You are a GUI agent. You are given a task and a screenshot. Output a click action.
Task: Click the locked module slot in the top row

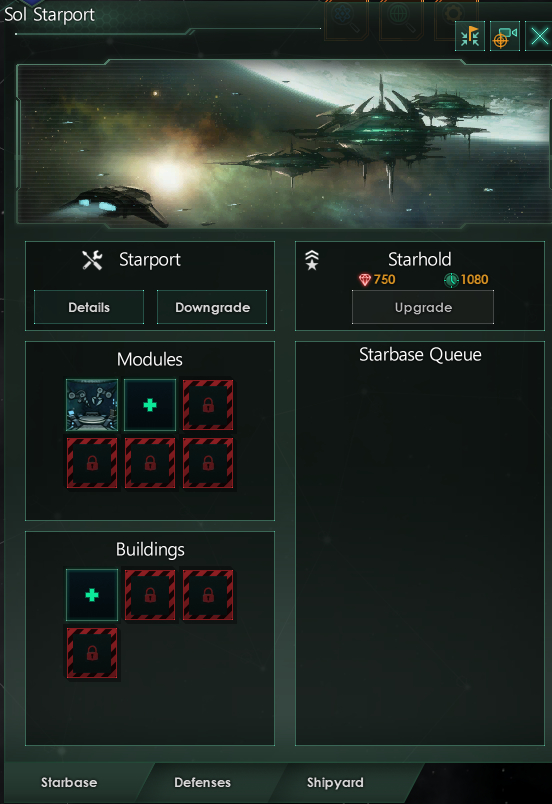tap(208, 405)
